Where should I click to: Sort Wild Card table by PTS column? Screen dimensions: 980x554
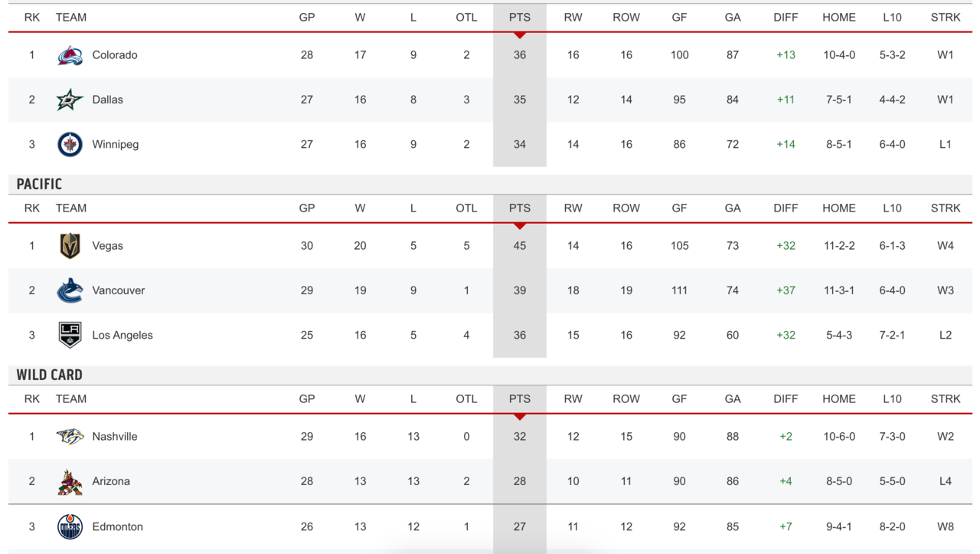(x=519, y=399)
